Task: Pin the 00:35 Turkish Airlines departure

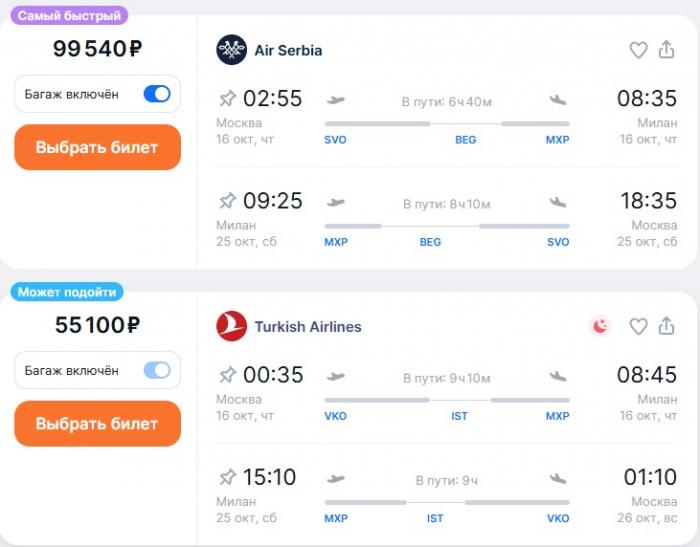Action: click(227, 375)
